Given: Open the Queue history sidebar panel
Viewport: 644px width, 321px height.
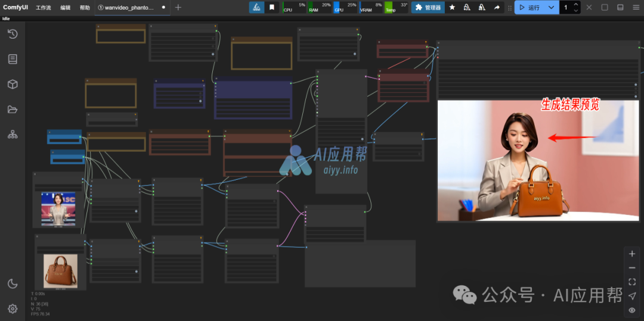Looking at the screenshot, I should click(x=13, y=34).
